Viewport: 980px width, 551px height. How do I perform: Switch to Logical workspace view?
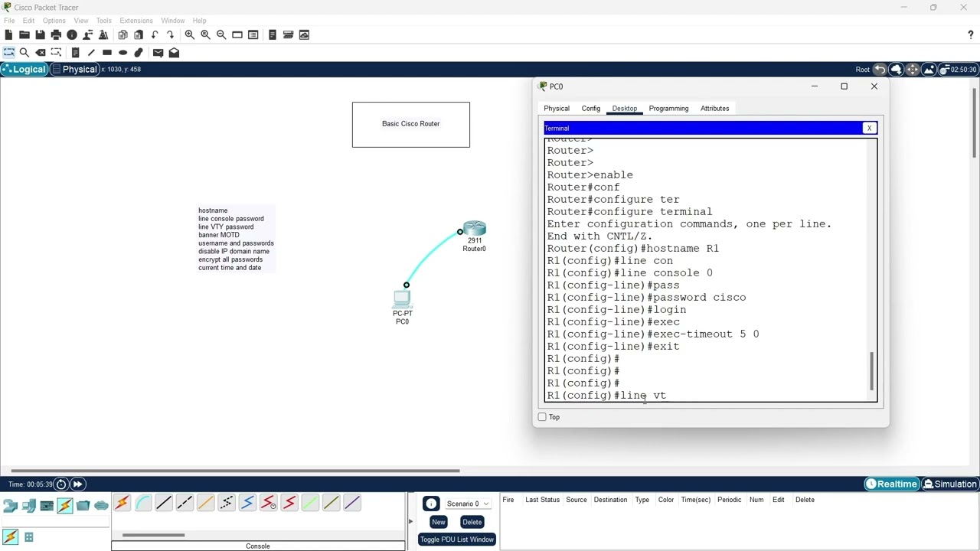pos(24,70)
